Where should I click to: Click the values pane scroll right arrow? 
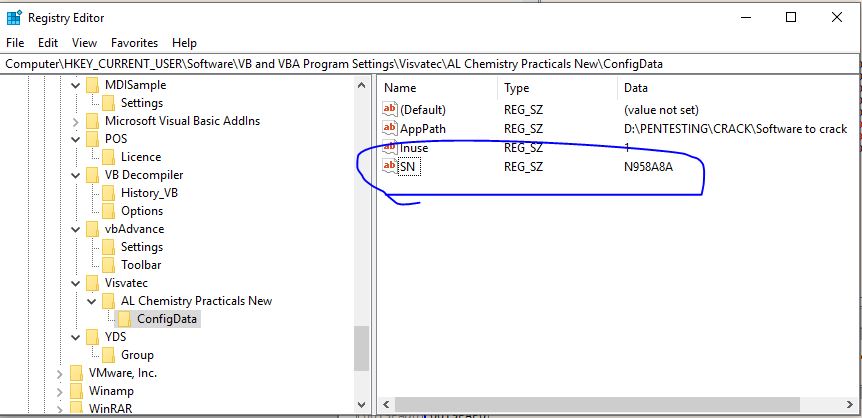(849, 405)
